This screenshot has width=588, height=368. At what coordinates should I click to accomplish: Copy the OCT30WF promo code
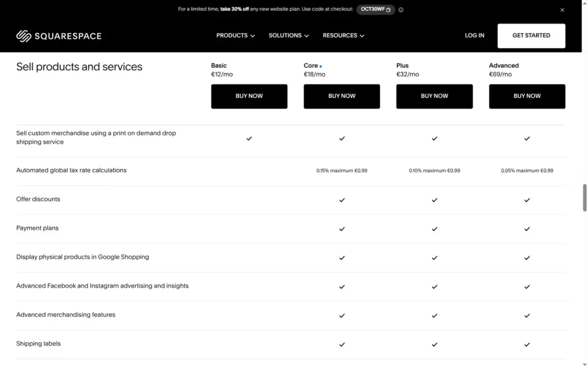[376, 9]
